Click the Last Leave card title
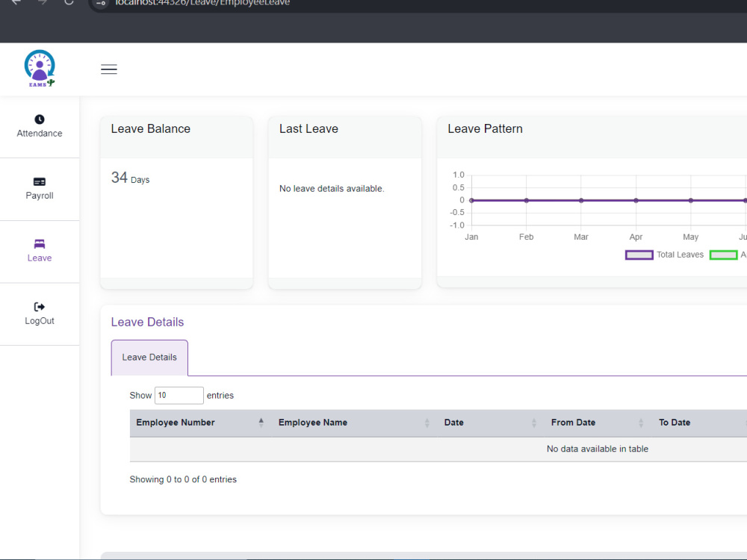Screen dimensions: 747x560 pyautogui.click(x=309, y=129)
